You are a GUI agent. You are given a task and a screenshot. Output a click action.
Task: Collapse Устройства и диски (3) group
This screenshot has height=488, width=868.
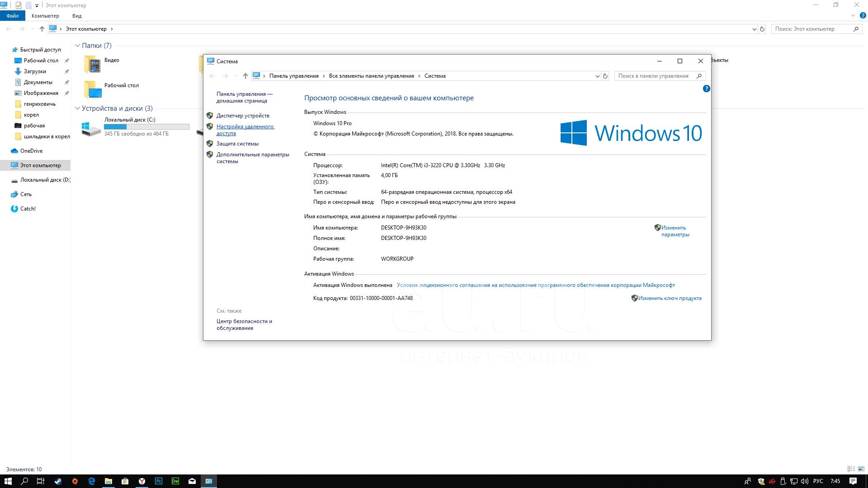point(77,108)
